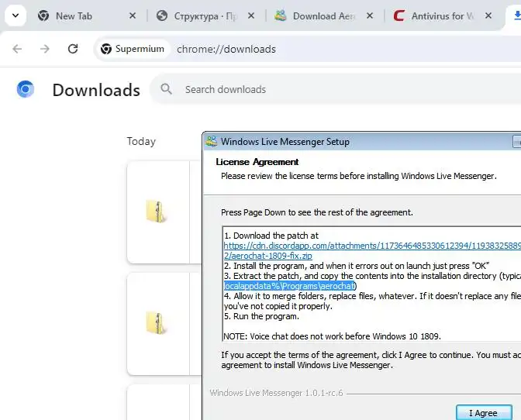This screenshot has width=521, height=420.
Task: Click the second zip file icon in downloads
Action: point(156,322)
